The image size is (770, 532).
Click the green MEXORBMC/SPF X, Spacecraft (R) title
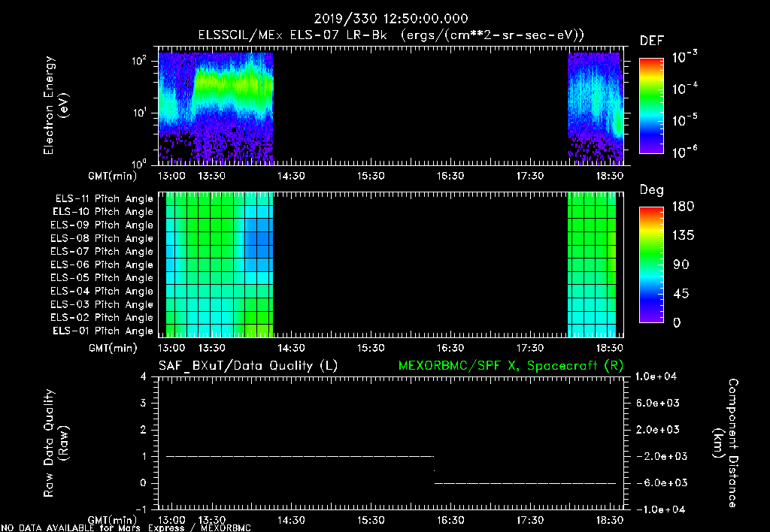click(x=511, y=366)
